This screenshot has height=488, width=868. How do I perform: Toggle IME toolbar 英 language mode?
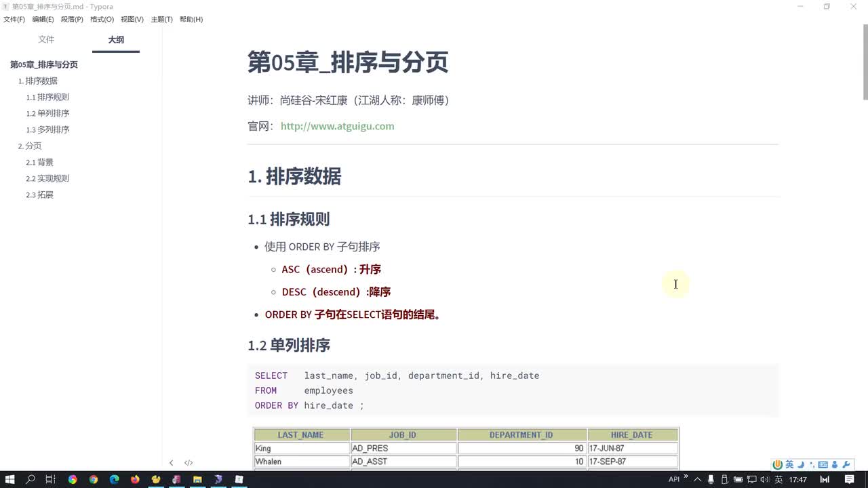[789, 465]
